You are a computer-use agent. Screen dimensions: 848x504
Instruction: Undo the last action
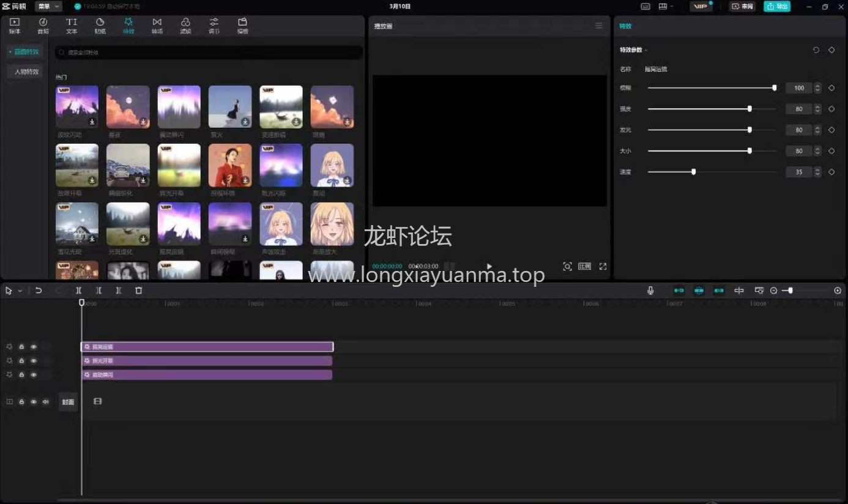point(39,291)
